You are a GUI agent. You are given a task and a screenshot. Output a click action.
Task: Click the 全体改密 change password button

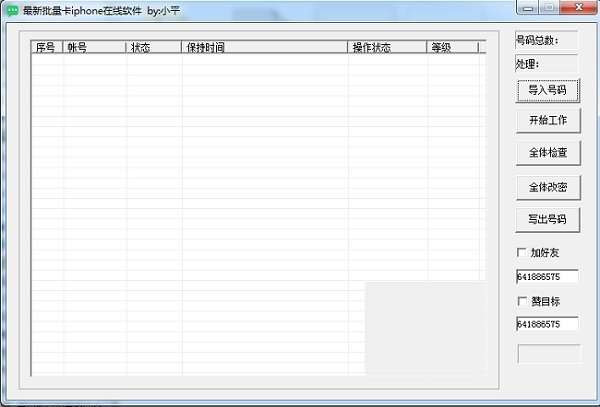click(x=548, y=187)
